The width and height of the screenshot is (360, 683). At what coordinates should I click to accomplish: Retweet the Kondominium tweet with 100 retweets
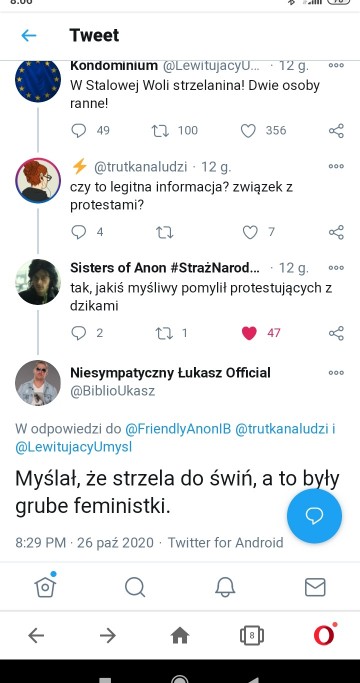pyautogui.click(x=160, y=131)
